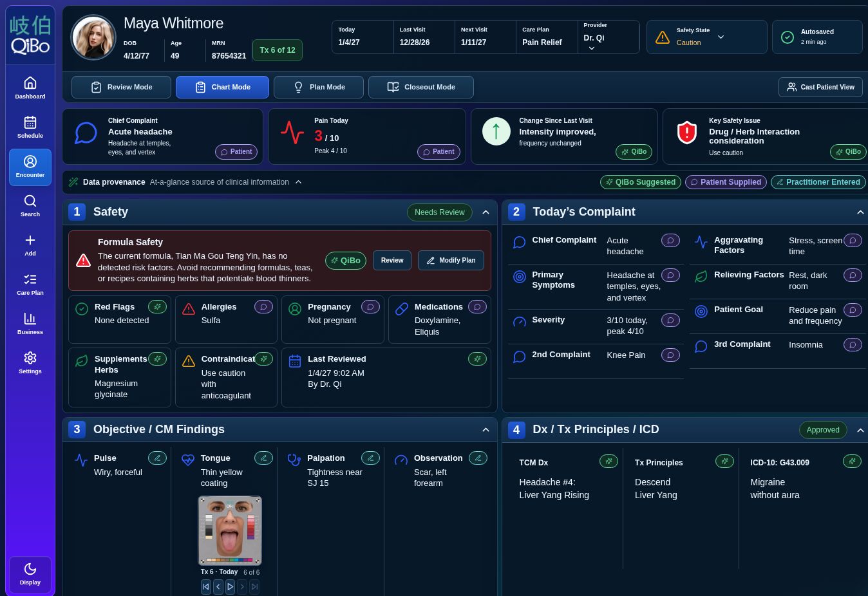Toggle the QiBo Suggested provenance filter

click(641, 182)
